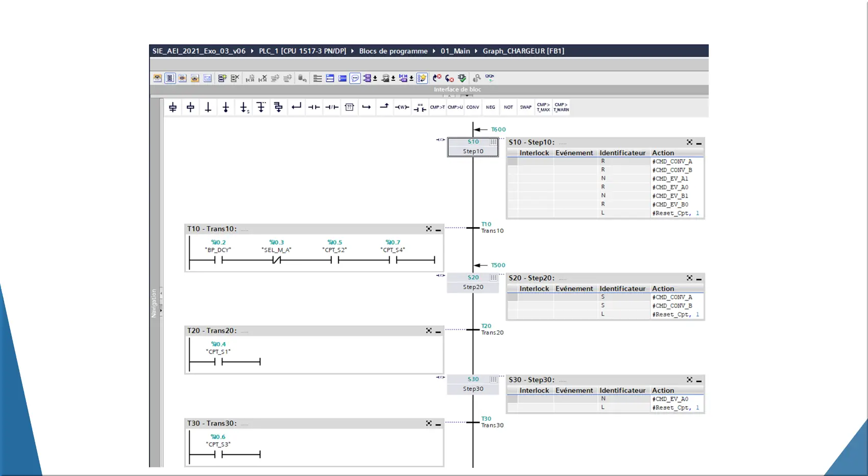Click the monitoring glasses icon

click(489, 78)
